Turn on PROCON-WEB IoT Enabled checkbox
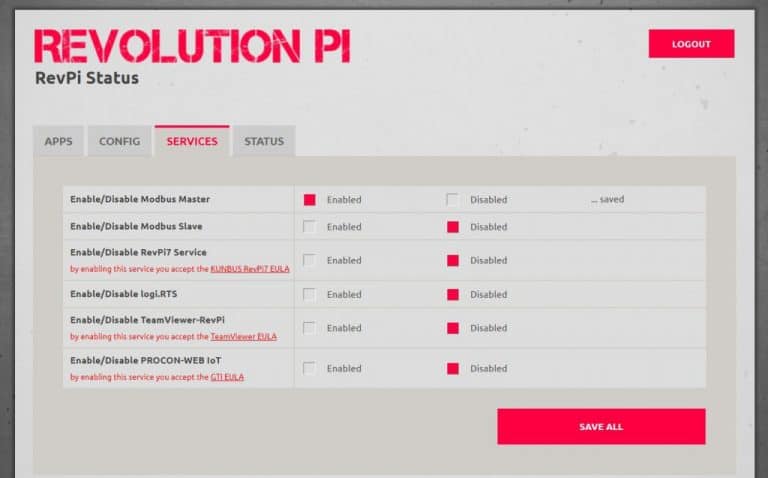Viewport: 768px width, 478px height. click(x=310, y=368)
